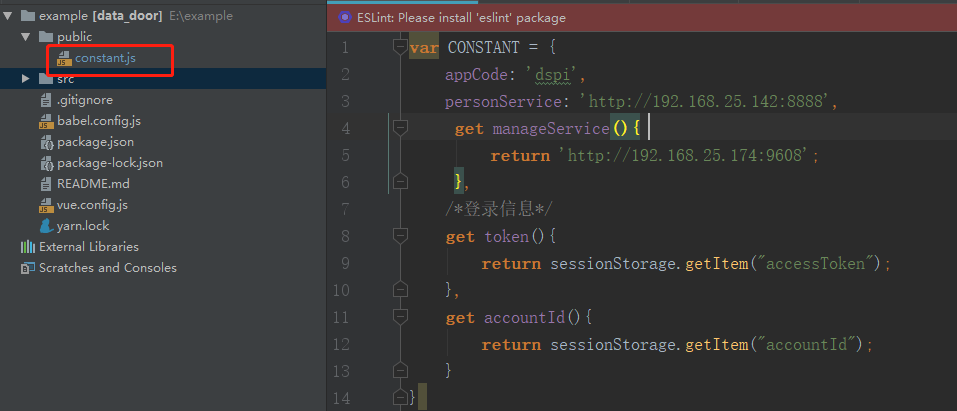This screenshot has height=411, width=957.
Task: Click the public folder icon
Action: (x=46, y=37)
